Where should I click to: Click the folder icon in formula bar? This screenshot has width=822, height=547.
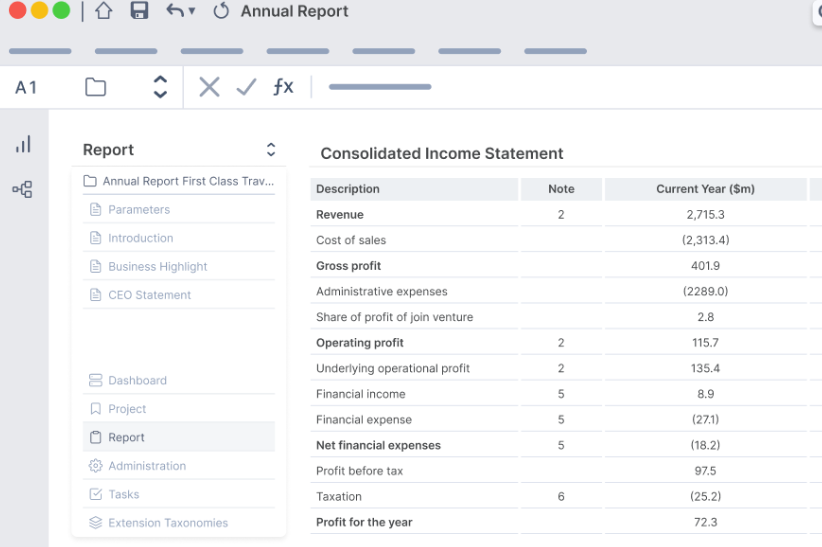tap(95, 87)
